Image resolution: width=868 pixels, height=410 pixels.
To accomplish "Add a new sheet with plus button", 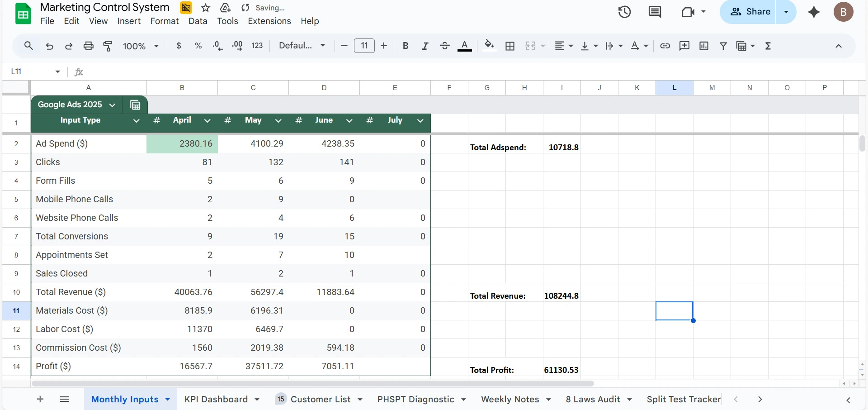I will [40, 399].
